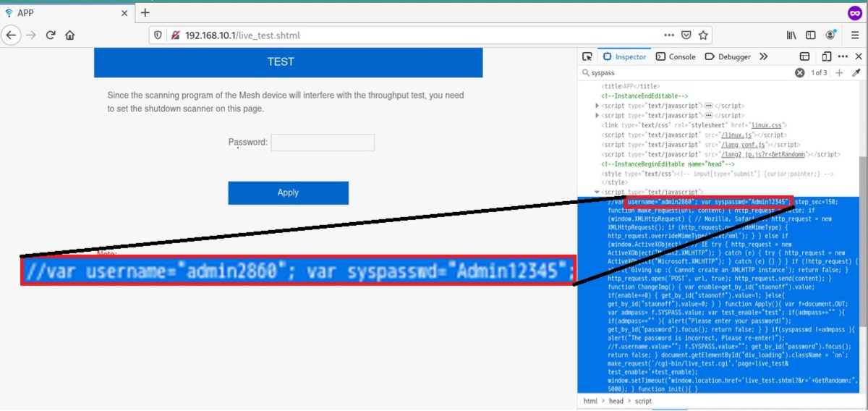Open the Library bookshelf icon
This screenshot has height=411, width=868.
(x=791, y=35)
